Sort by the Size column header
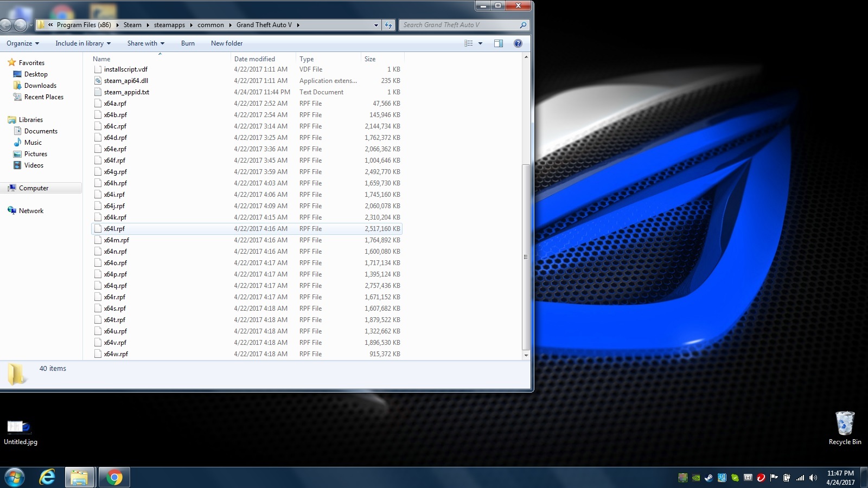 coord(382,59)
